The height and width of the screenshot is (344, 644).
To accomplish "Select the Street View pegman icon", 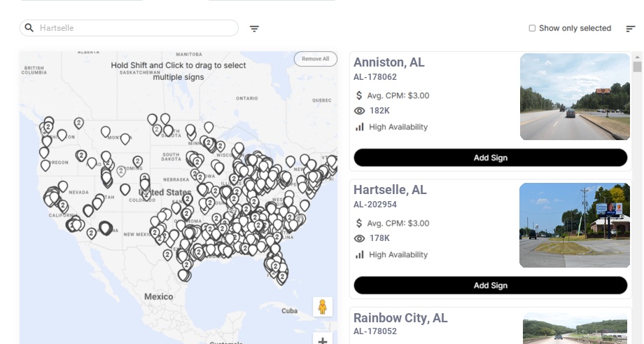I will coord(323,307).
